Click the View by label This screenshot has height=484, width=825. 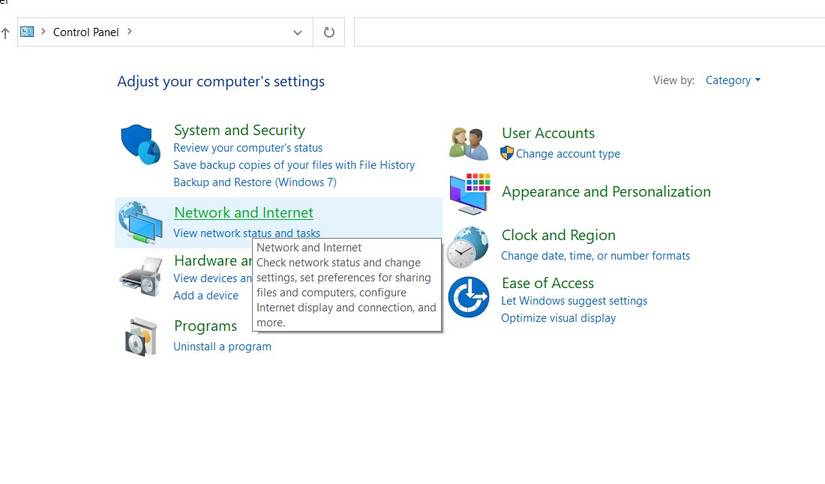[673, 80]
